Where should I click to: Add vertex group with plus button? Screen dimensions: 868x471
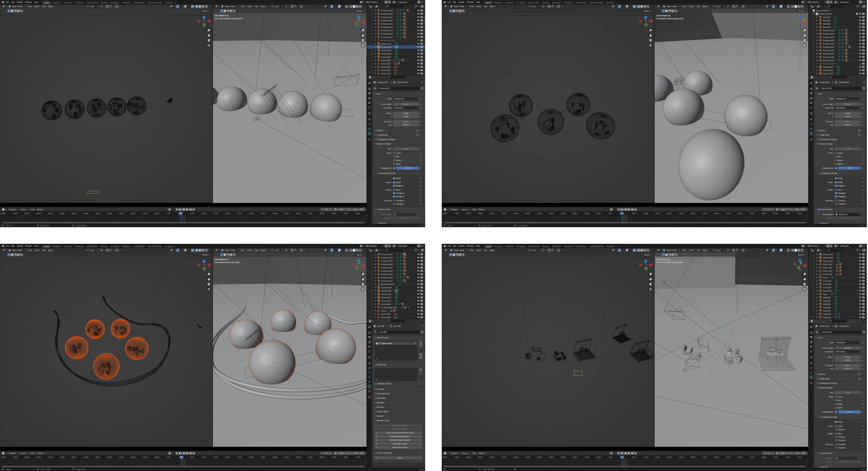(420, 343)
